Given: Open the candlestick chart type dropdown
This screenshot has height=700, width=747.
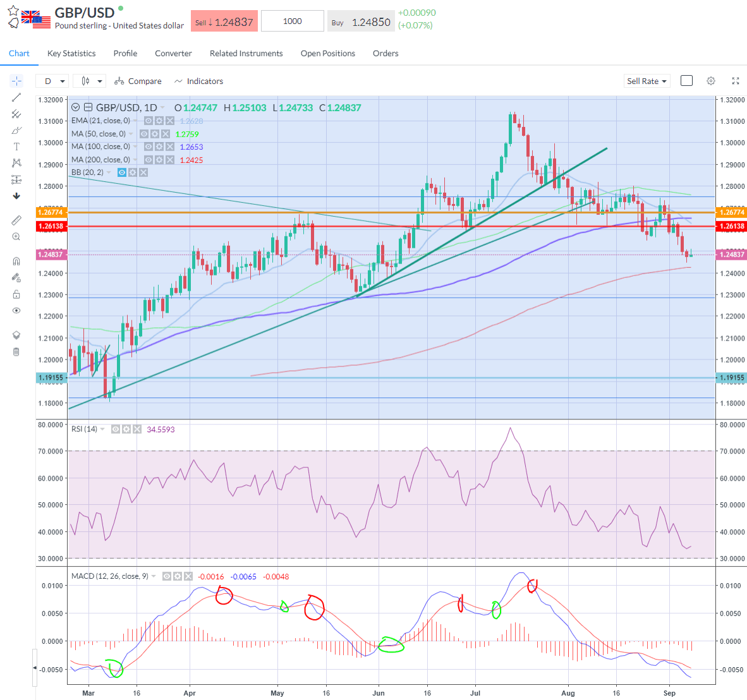Looking at the screenshot, I should click(89, 81).
